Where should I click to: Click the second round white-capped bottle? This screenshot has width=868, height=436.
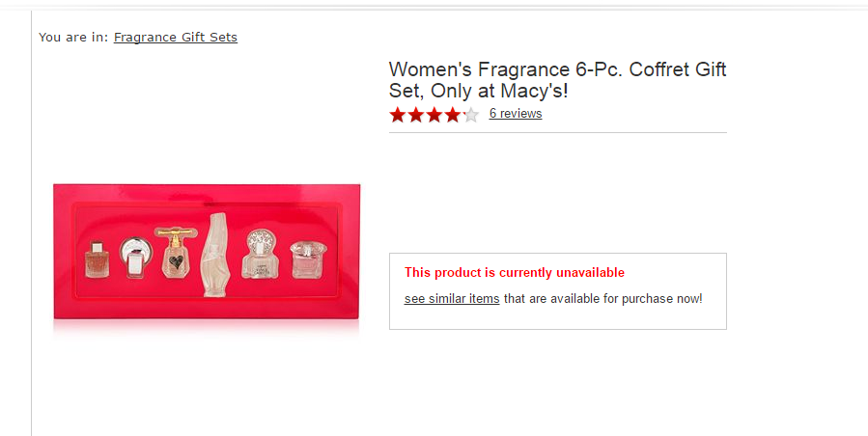pos(134,256)
